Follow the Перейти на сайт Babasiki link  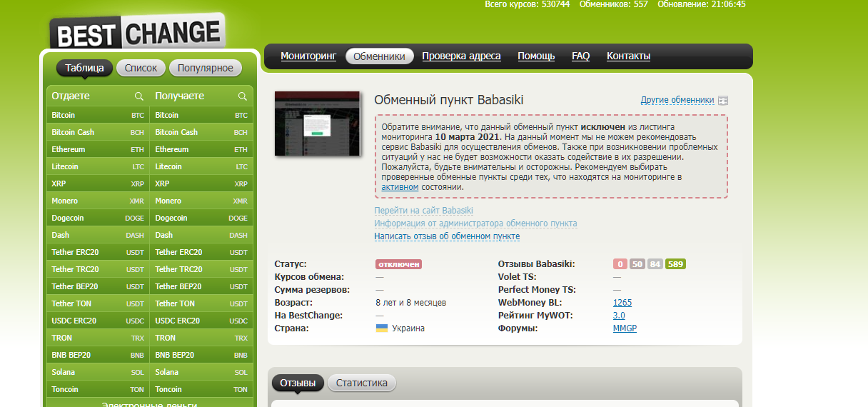423,211
